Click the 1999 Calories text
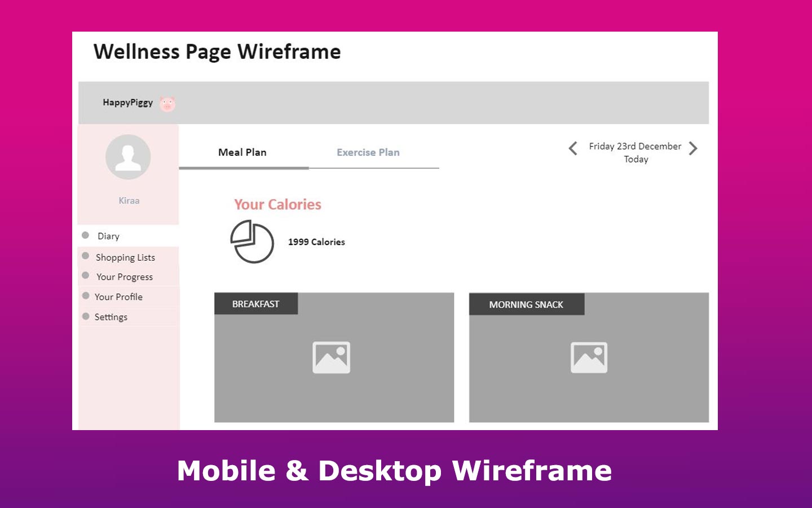812x508 pixels. pos(316,242)
